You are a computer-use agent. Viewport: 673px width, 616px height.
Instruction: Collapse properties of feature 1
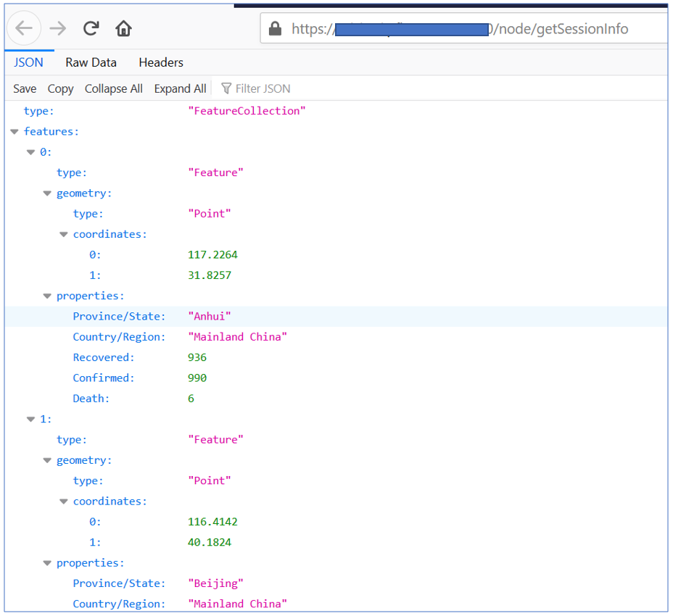tap(47, 563)
